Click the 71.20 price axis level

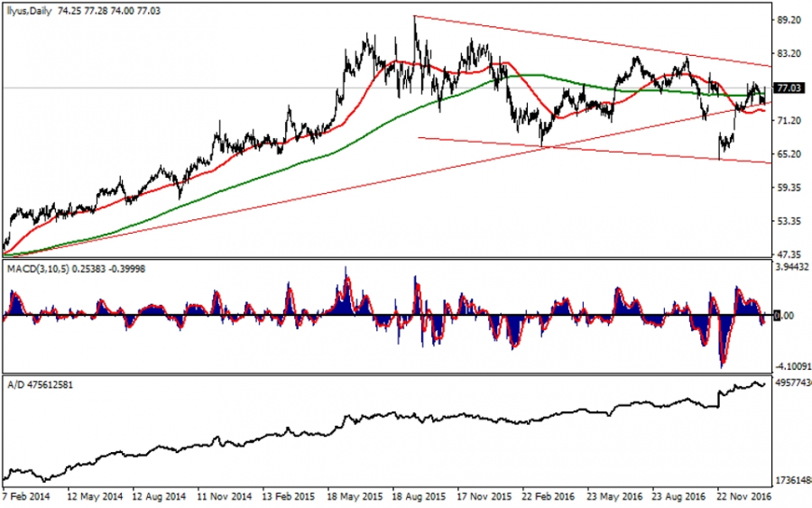point(789,121)
